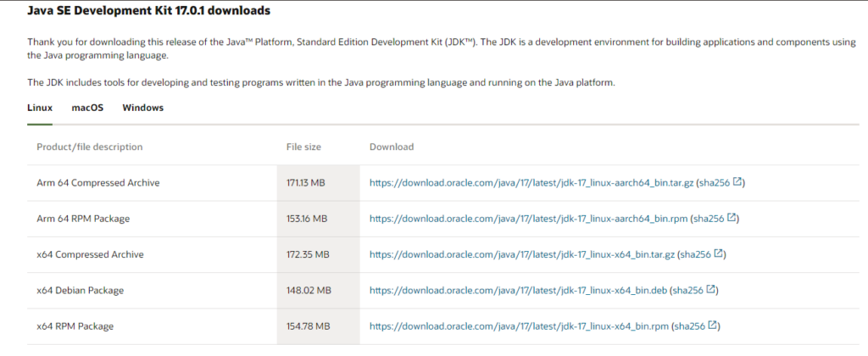Open sha256 for x64 Debian Package
Screen dimensions: 868x356
(x=688, y=290)
